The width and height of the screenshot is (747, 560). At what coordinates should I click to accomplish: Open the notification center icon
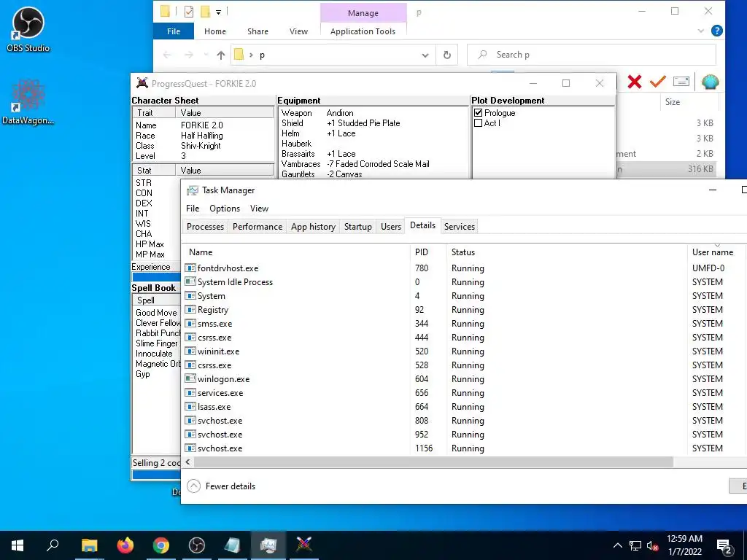point(724,545)
